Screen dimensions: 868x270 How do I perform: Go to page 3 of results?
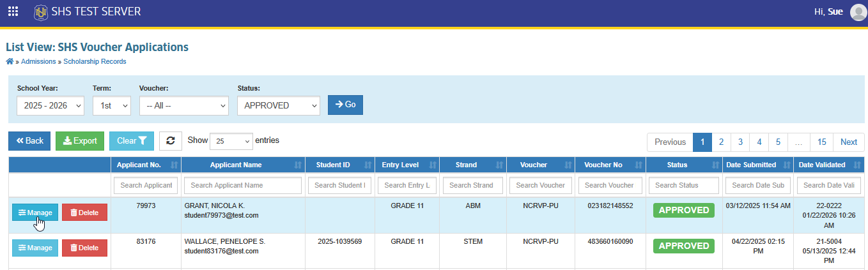coord(740,142)
